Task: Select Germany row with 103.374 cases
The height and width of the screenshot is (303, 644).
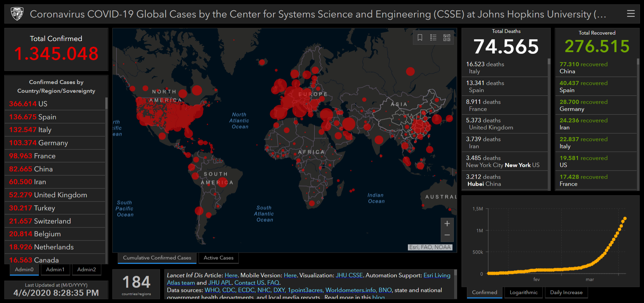Action: (55, 143)
